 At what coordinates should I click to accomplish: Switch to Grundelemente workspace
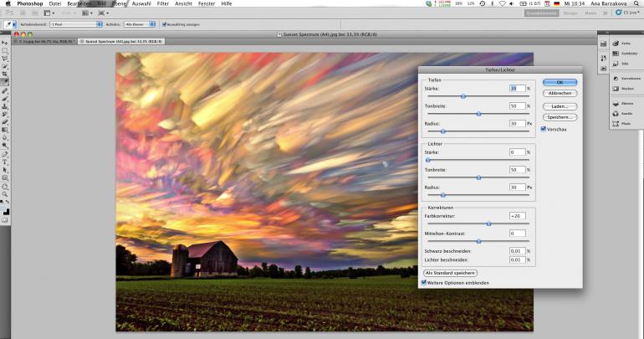click(542, 13)
